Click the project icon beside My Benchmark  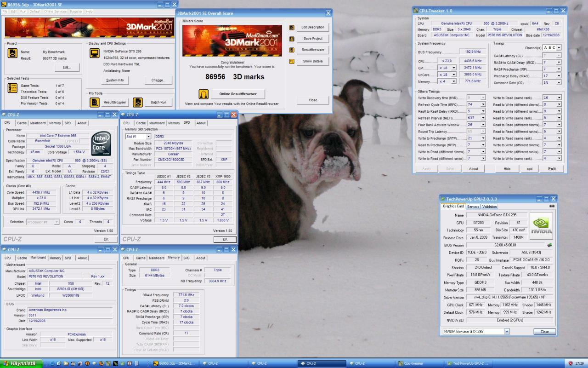point(12,53)
